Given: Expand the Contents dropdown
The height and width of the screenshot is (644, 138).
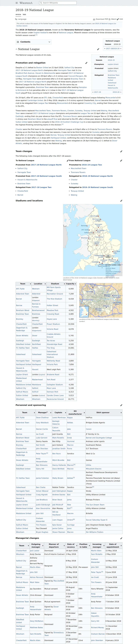Looking at the screenshot, I should (x=34, y=42).
